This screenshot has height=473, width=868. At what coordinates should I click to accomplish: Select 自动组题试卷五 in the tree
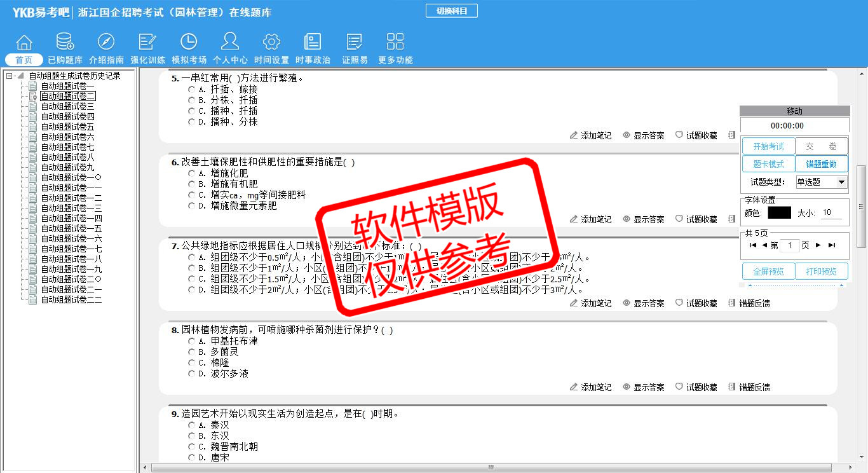67,127
